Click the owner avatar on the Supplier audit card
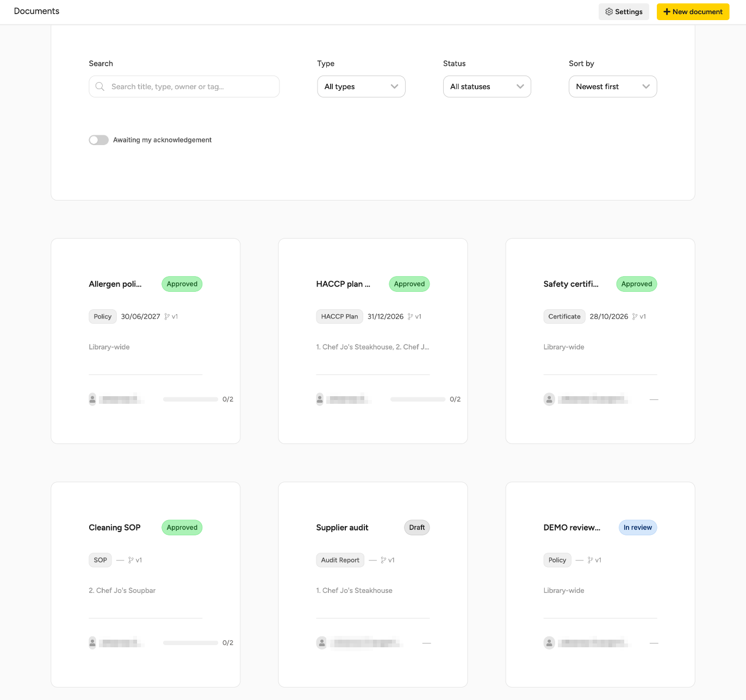The height and width of the screenshot is (700, 746). [322, 643]
